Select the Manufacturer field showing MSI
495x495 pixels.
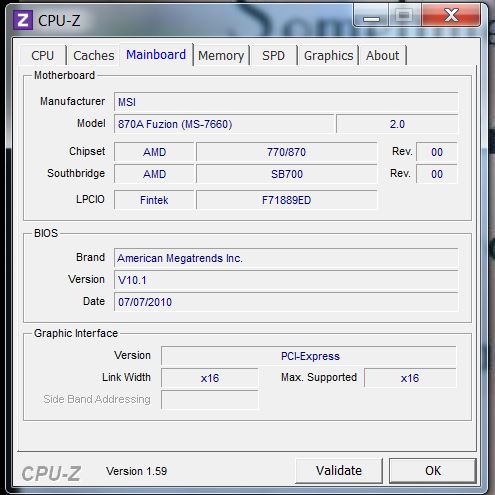point(286,102)
